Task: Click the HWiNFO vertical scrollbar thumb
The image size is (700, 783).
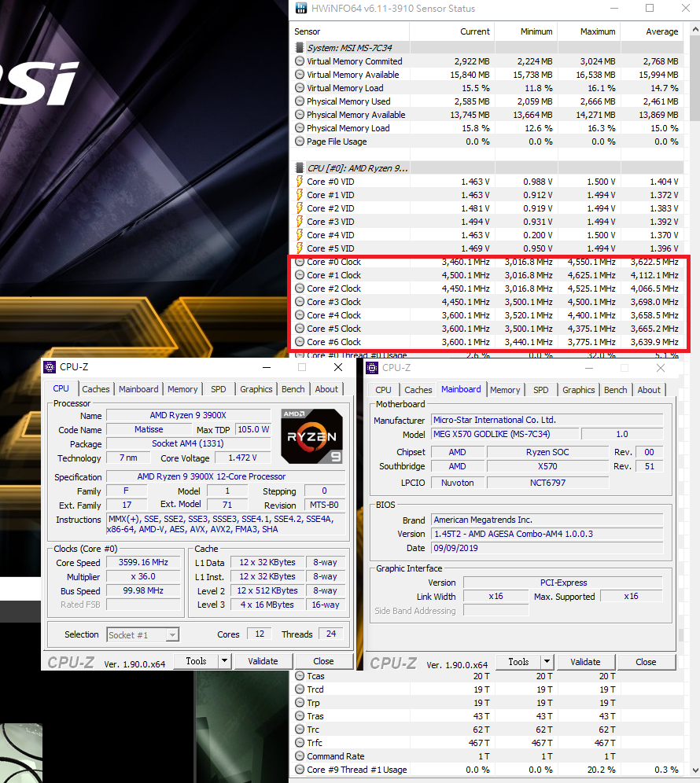Action: point(694,77)
